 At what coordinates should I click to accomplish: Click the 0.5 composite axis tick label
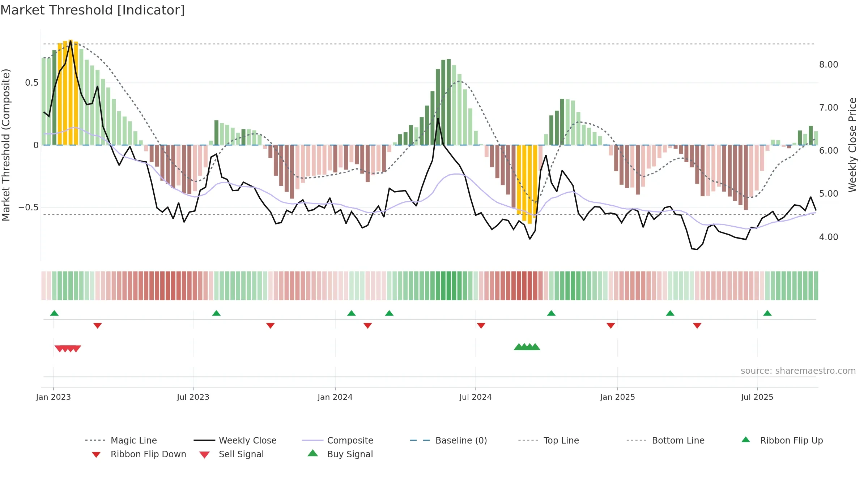pyautogui.click(x=32, y=83)
